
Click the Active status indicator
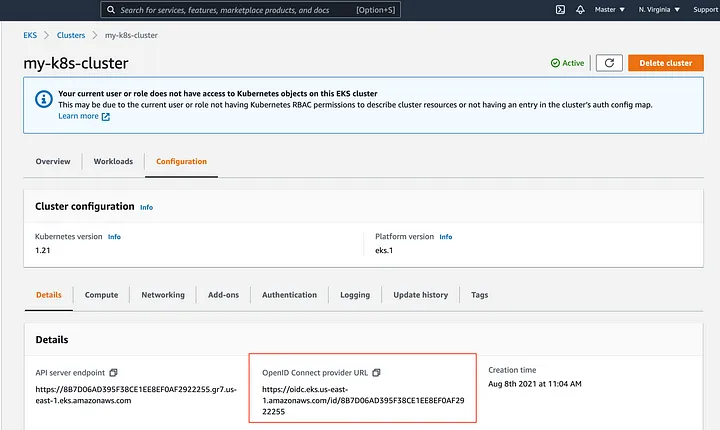coord(568,63)
